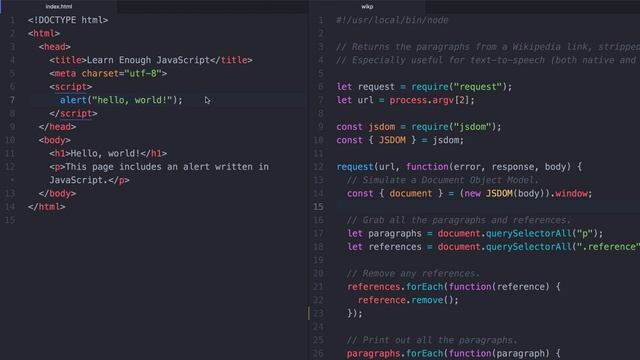
Task: Click line number 7 in index.html gutter
Action: point(12,100)
